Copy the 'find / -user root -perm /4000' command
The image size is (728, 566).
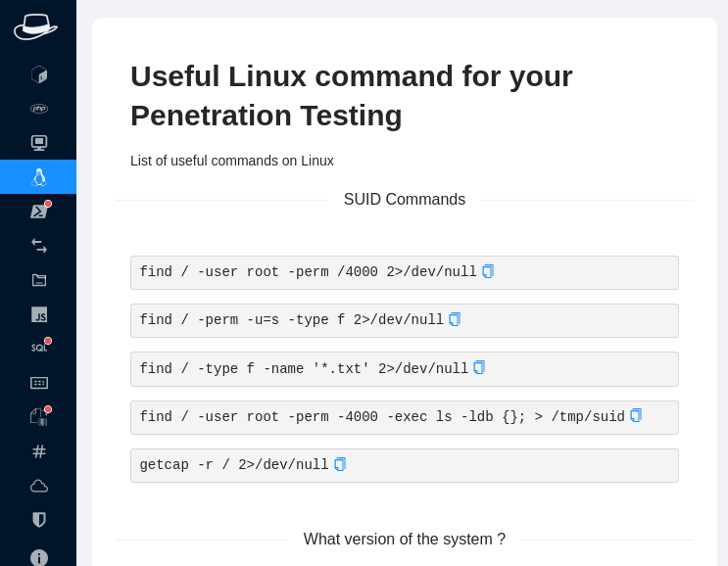click(x=488, y=271)
